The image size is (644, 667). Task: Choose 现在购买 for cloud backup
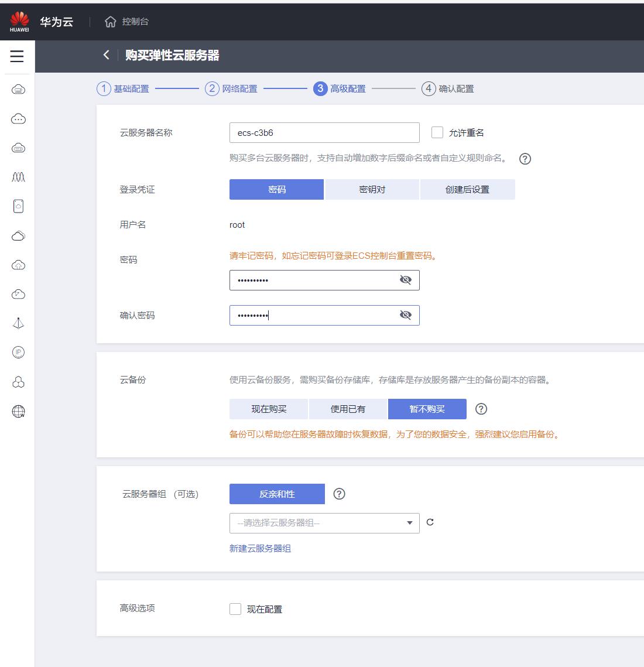(x=269, y=409)
